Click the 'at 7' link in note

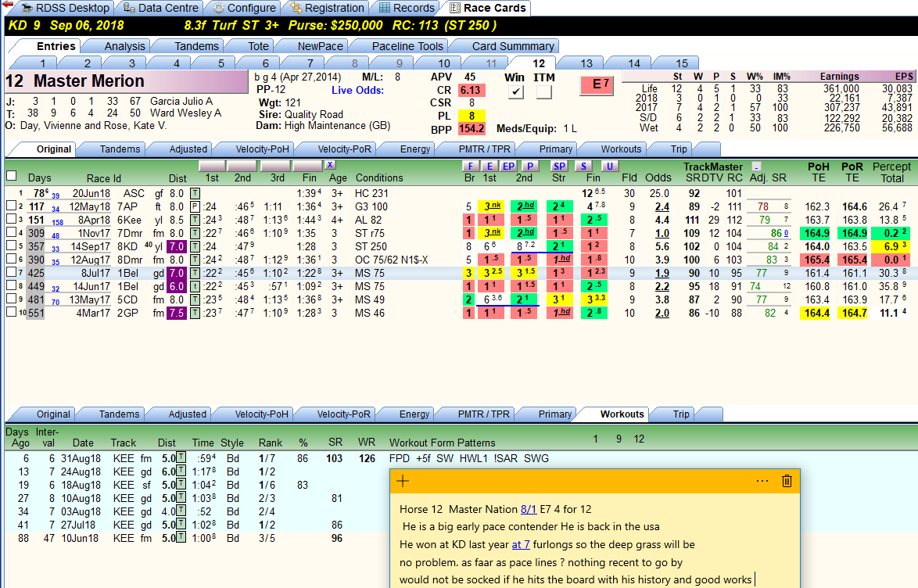point(521,545)
